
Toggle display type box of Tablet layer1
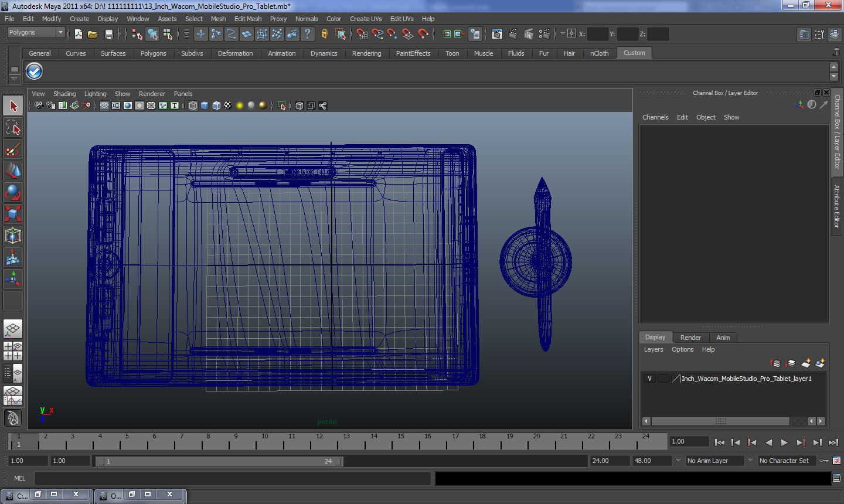click(663, 379)
